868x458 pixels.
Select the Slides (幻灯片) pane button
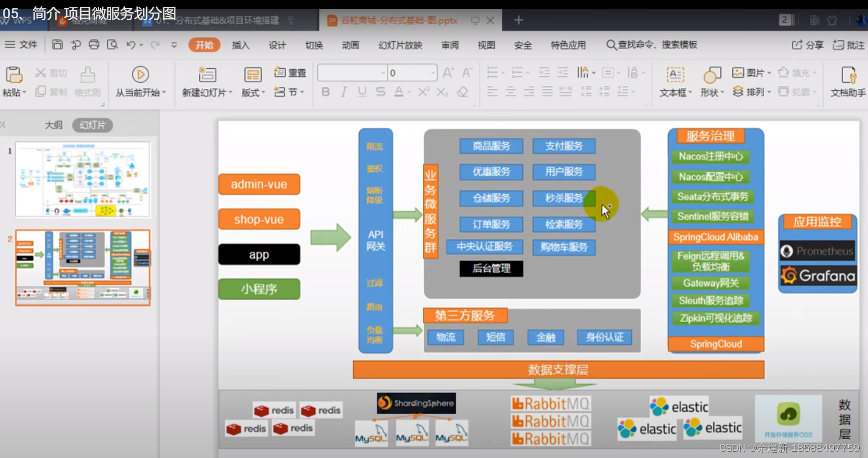tap(93, 125)
